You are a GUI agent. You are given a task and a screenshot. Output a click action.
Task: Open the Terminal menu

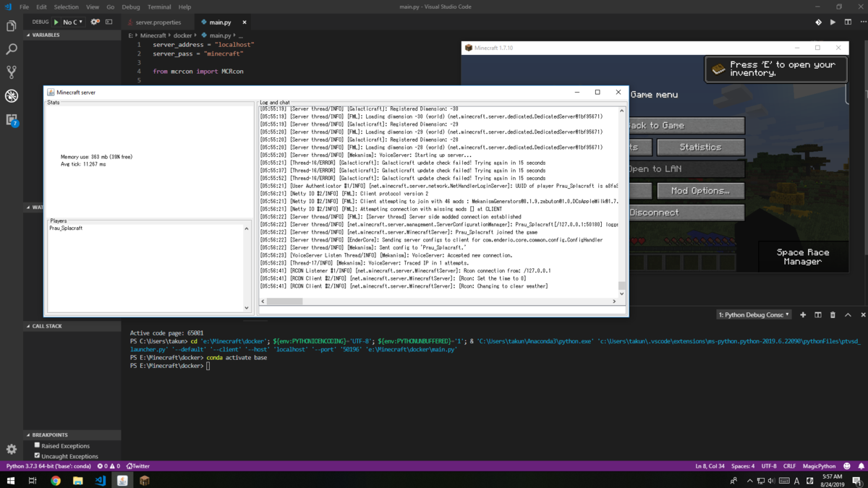point(159,7)
